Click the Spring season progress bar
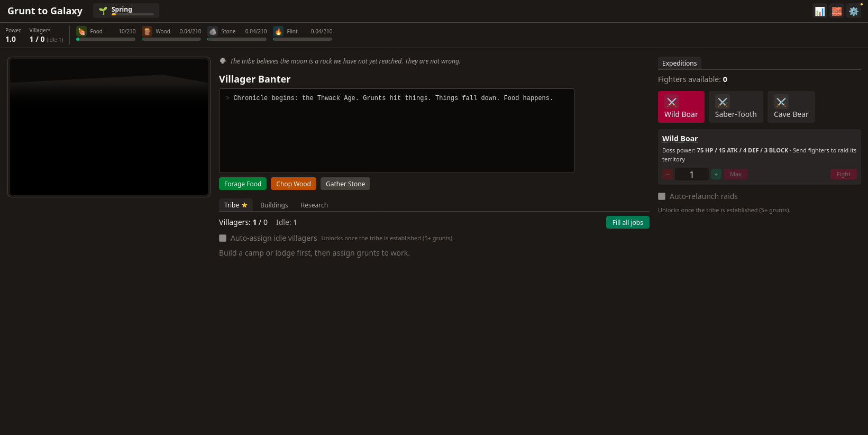Screen dimensions: 868x435 (133, 14)
